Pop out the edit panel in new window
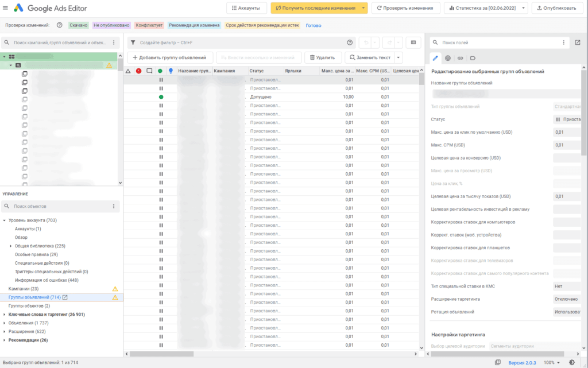 (578, 42)
